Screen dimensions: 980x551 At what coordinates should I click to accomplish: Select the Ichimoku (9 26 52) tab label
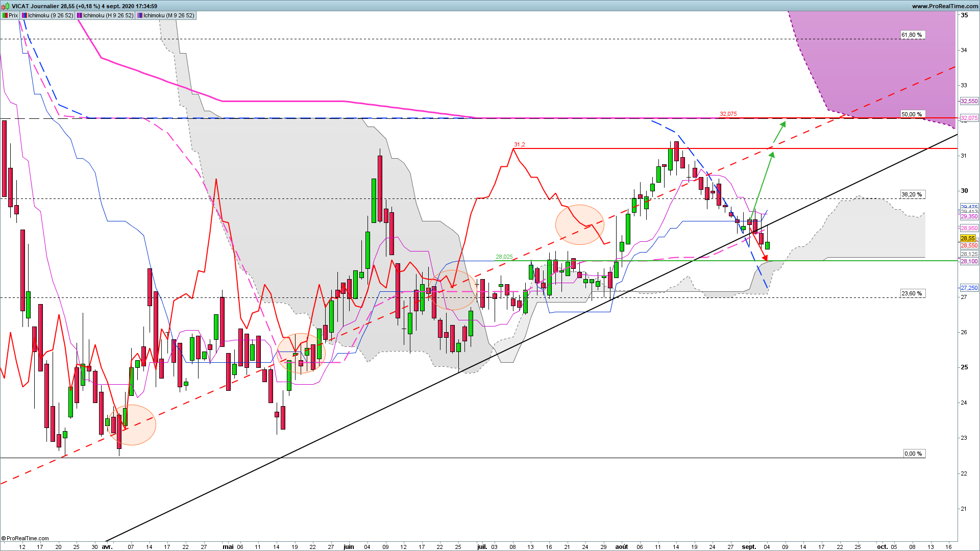tap(51, 15)
